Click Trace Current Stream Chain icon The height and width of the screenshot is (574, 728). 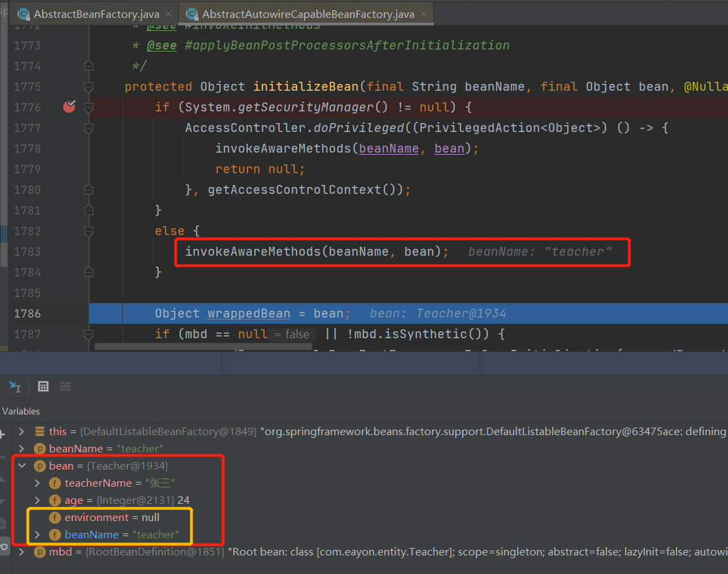click(65, 386)
